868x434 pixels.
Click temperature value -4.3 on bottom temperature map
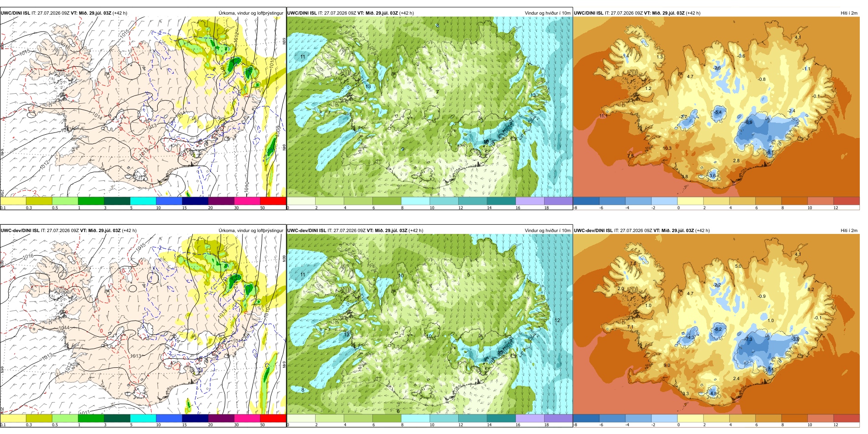point(690,338)
